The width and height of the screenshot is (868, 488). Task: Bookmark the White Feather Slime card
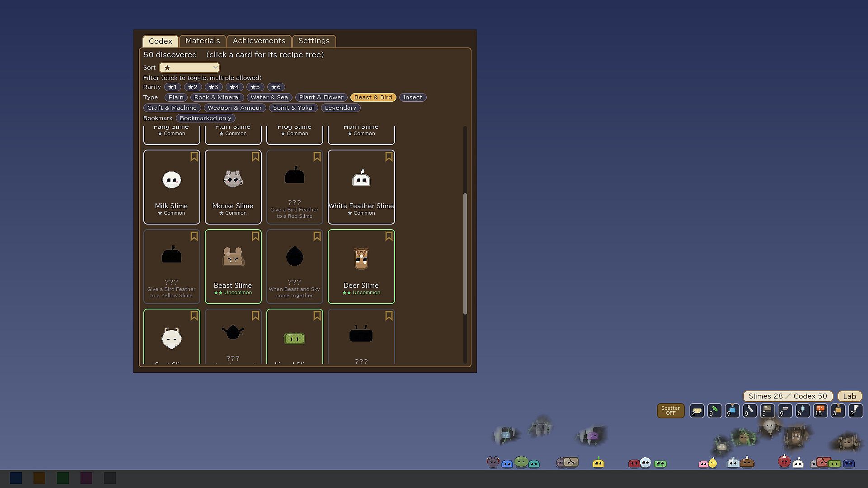click(389, 157)
